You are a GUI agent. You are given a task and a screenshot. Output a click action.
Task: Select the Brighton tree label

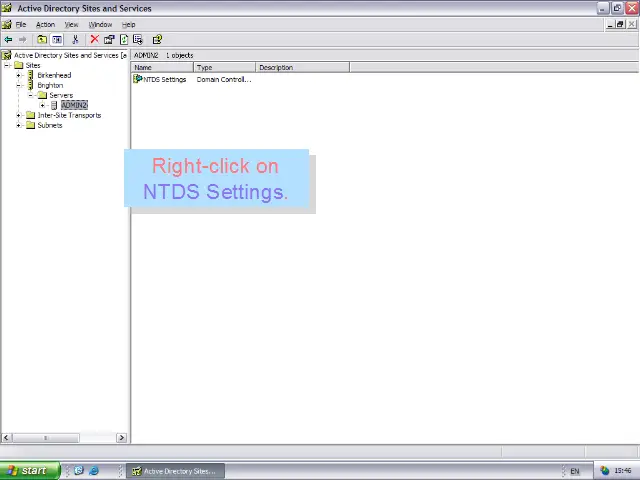click(50, 85)
